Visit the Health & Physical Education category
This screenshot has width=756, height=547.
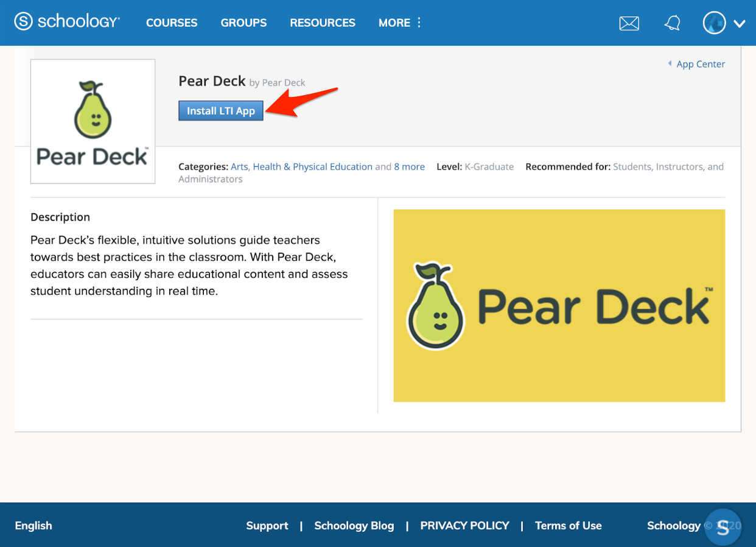tap(312, 166)
